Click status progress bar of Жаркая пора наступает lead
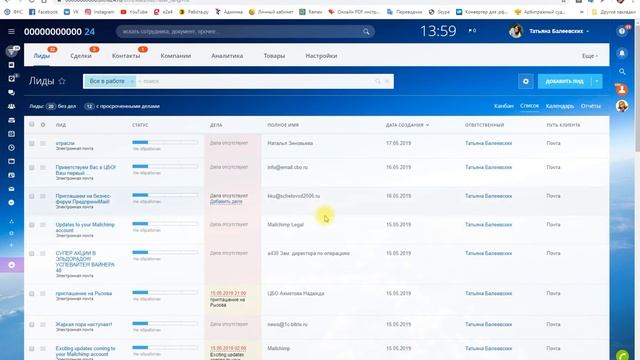 click(165, 323)
